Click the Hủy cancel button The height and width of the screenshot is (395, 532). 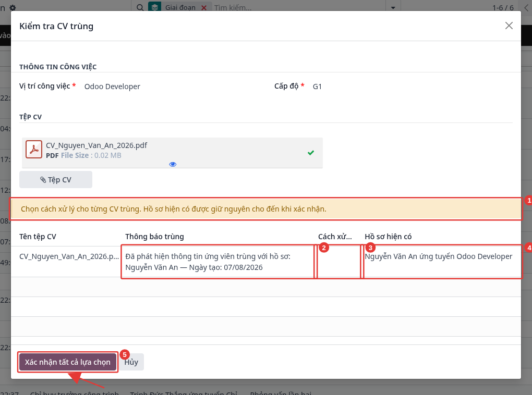[131, 362]
